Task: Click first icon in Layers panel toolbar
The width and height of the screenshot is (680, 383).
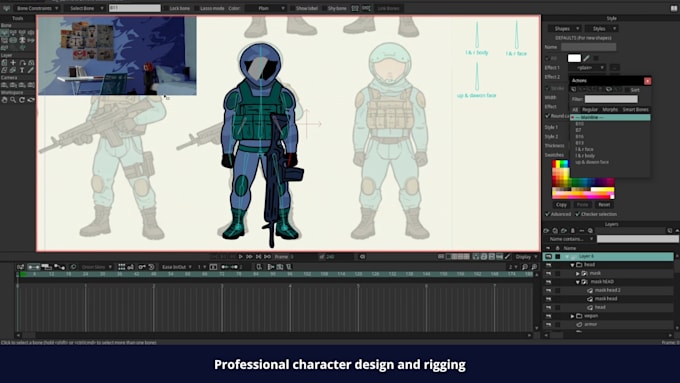Action: (546, 231)
